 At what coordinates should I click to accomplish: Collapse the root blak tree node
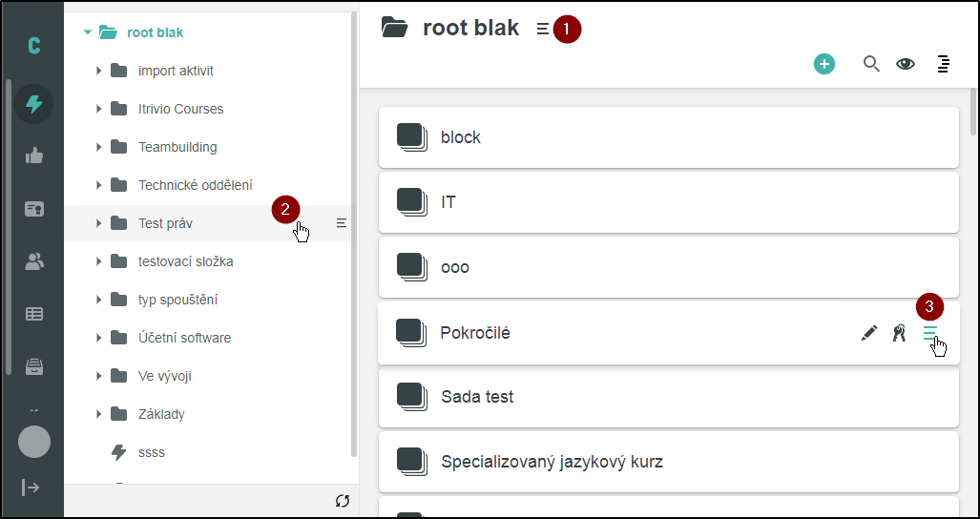pyautogui.click(x=88, y=32)
